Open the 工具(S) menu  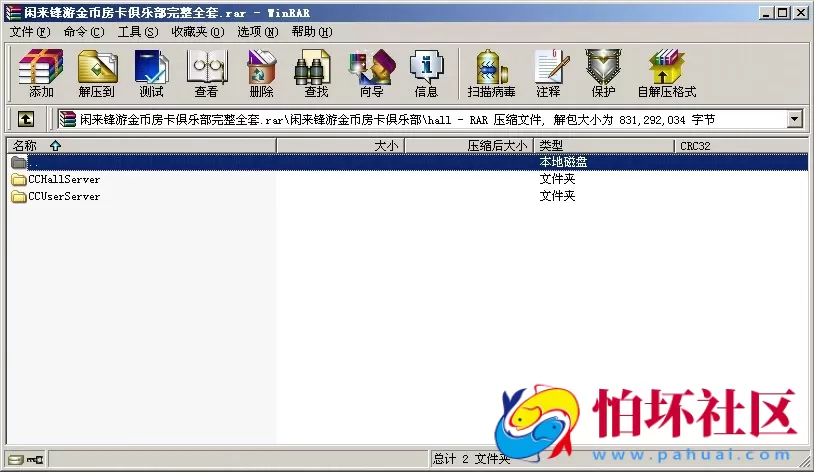(x=138, y=32)
